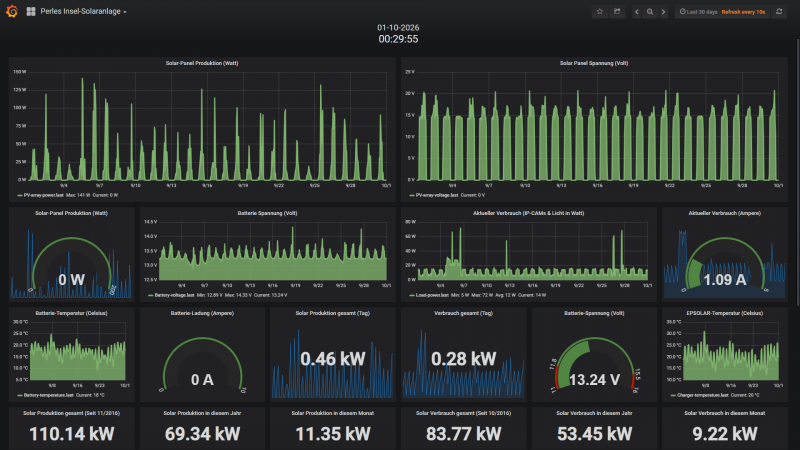This screenshot has height=450, width=800.
Task: Click the 110.14 kW total production value
Action: 71,434
